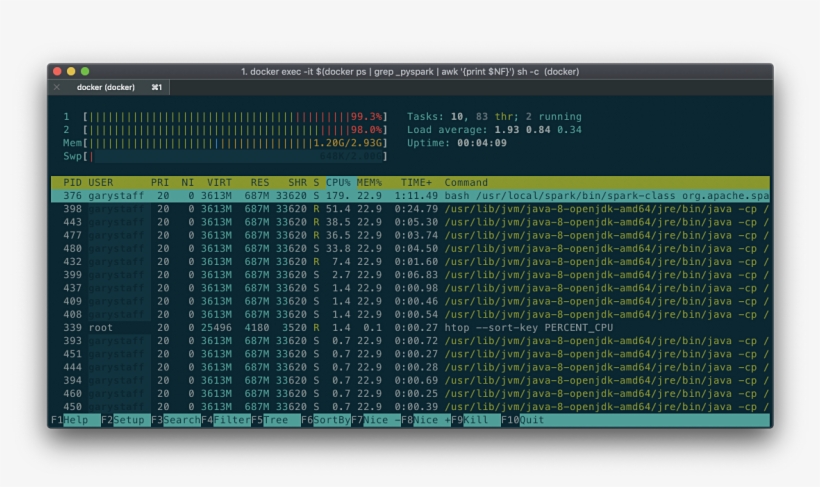Image resolution: width=820 pixels, height=487 pixels.
Task: Select the process row with PID 394
Action: (411, 380)
